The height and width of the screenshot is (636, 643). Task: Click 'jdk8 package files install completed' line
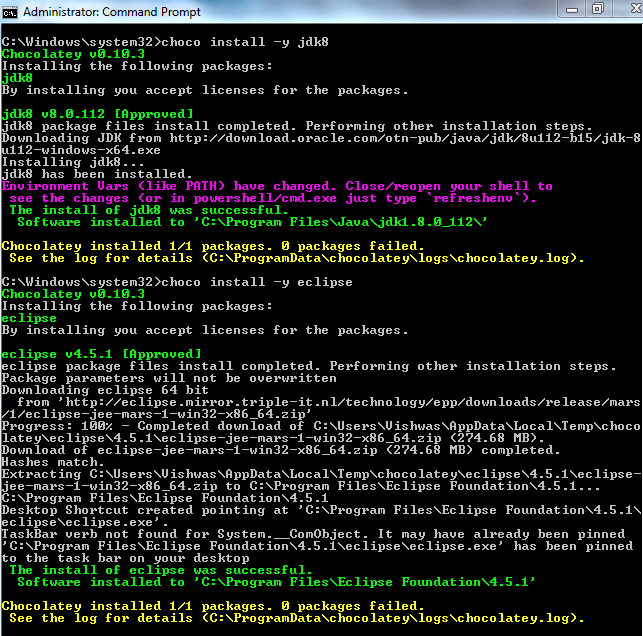(x=297, y=126)
